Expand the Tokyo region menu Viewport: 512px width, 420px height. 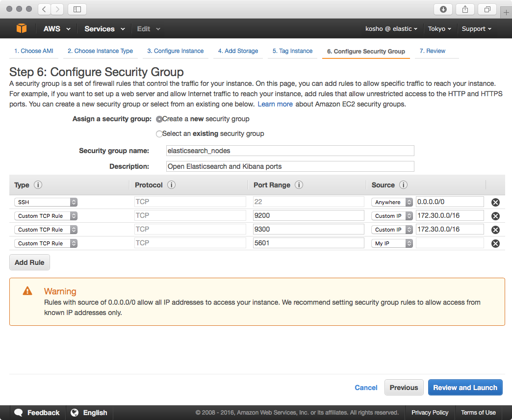pyautogui.click(x=439, y=29)
